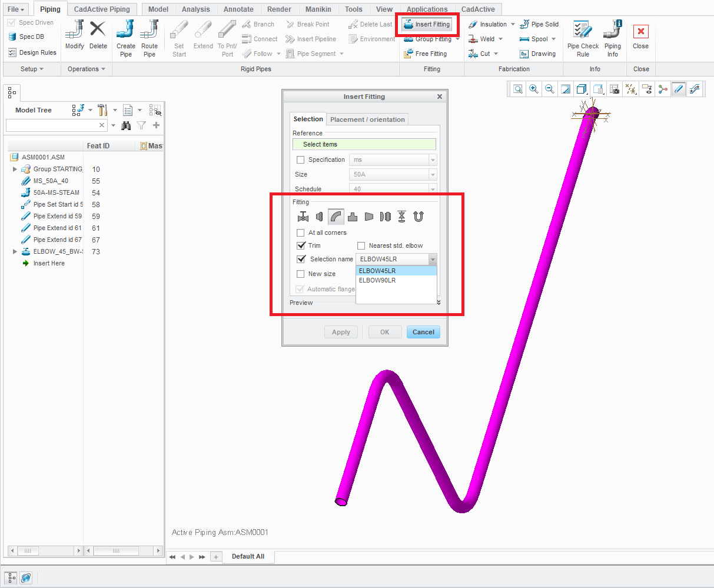Viewport: 714px width, 588px height.
Task: Click the Route Pipe ribbon icon
Action: tap(150, 38)
